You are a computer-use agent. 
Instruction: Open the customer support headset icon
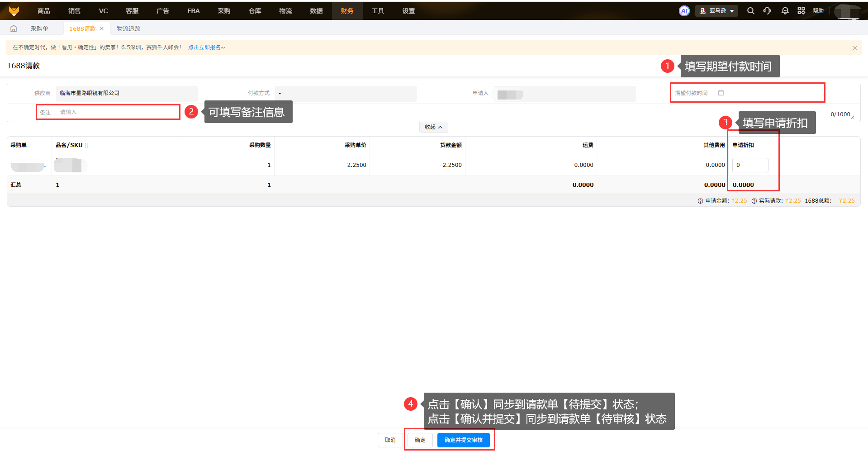pyautogui.click(x=767, y=11)
